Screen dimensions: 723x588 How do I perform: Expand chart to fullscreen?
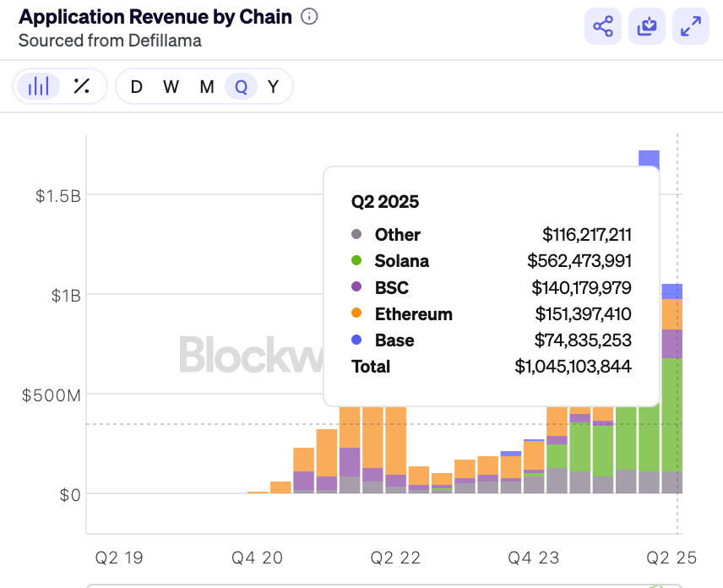(x=690, y=26)
